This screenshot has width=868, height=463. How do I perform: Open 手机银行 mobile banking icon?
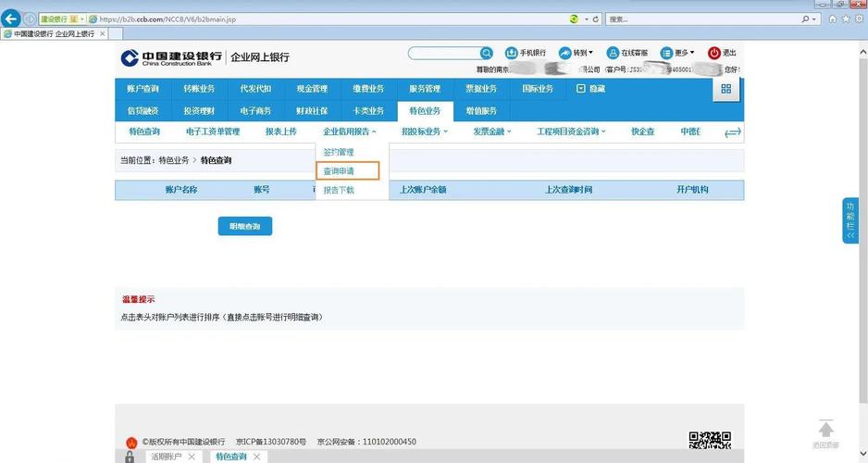tap(512, 54)
